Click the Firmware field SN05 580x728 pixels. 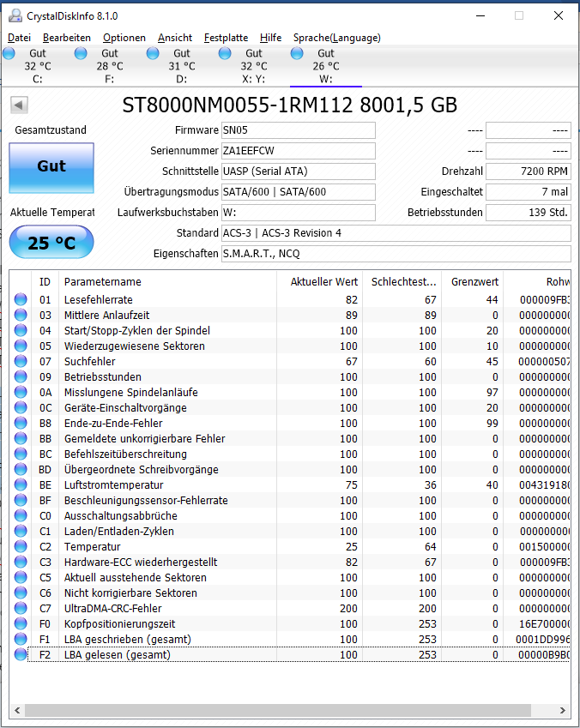coord(299,130)
